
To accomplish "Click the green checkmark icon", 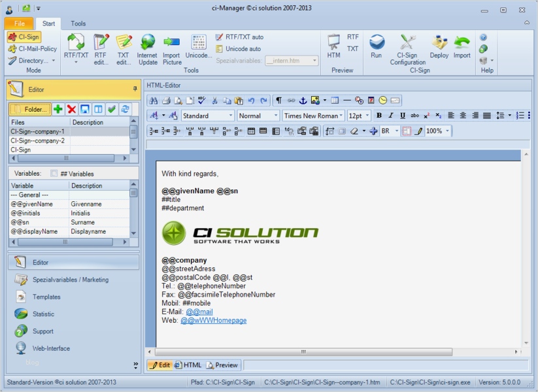I will click(112, 109).
